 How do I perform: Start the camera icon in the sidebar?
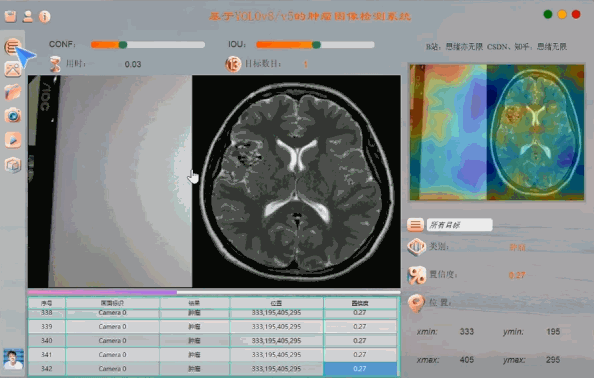(x=13, y=115)
